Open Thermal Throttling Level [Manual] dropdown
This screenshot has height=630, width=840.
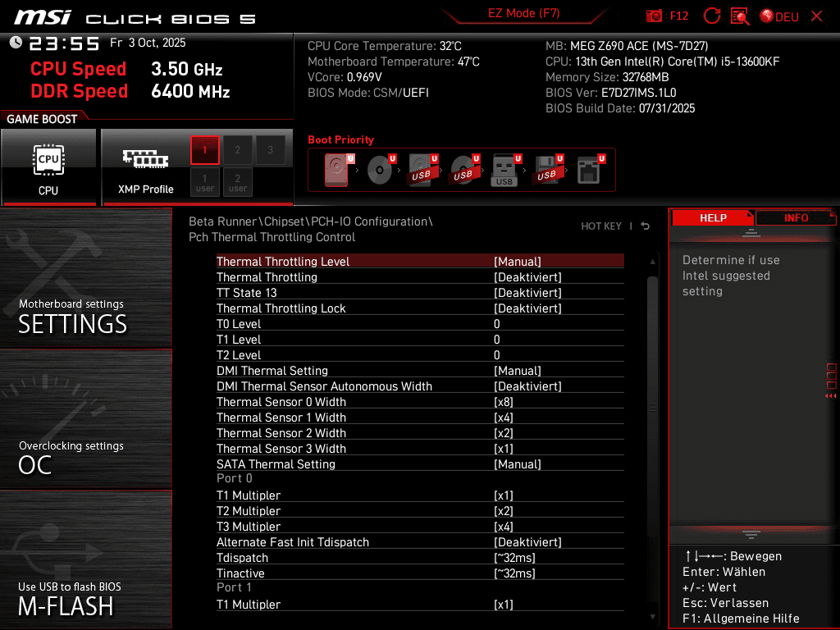[420, 262]
